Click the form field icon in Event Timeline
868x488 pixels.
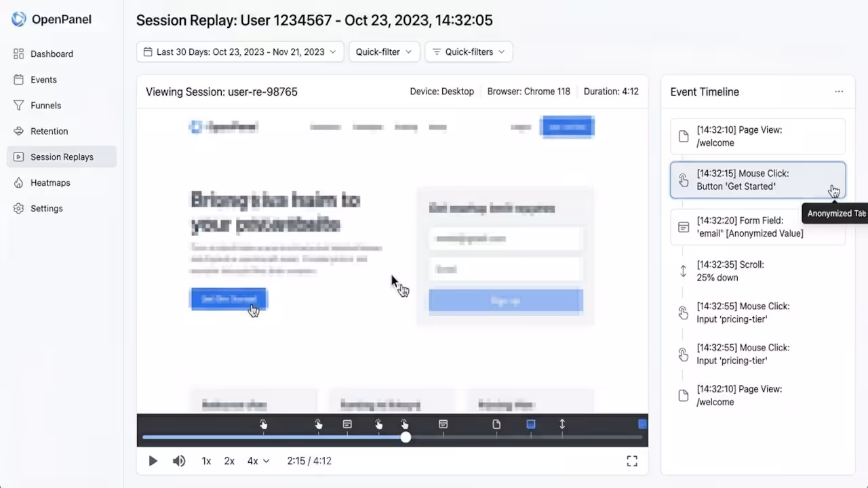coord(684,227)
